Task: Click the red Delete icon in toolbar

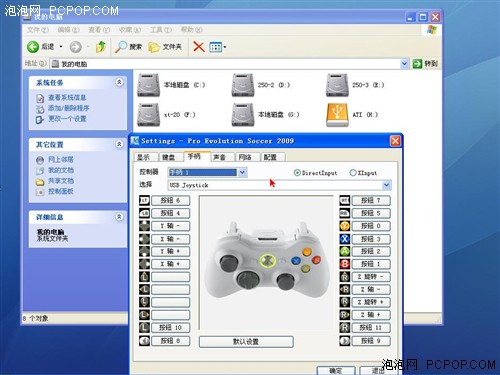Action: (x=199, y=47)
